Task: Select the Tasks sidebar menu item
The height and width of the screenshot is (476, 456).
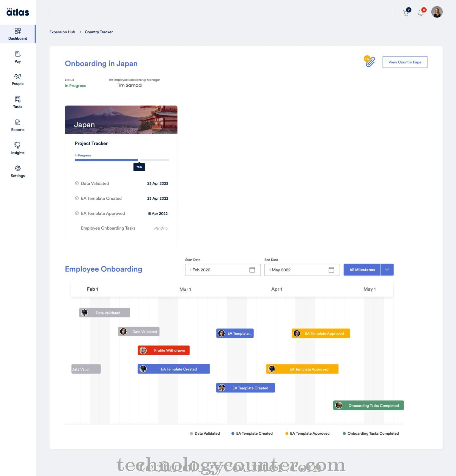Action: click(18, 102)
